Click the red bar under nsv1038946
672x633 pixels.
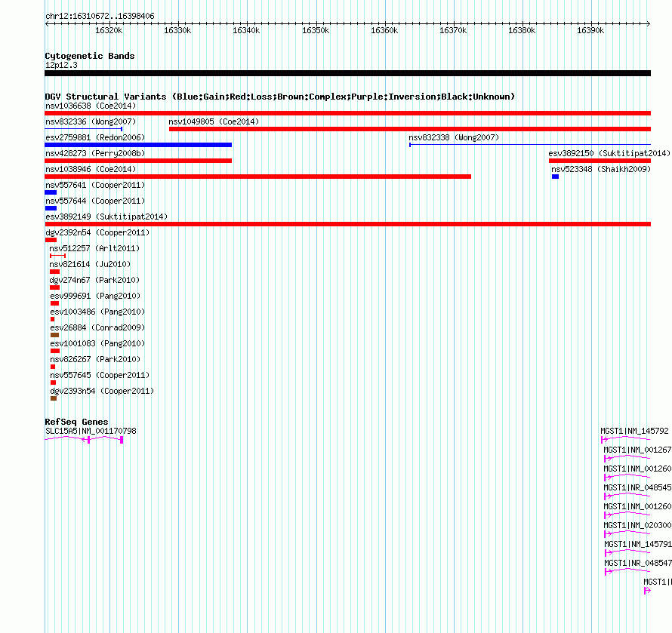[x=258, y=177]
